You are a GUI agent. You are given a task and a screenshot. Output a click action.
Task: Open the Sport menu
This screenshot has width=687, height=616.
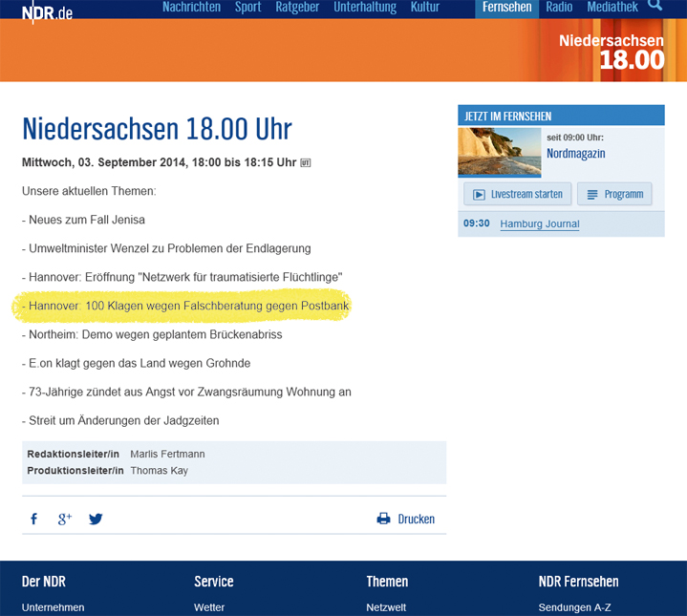click(248, 7)
